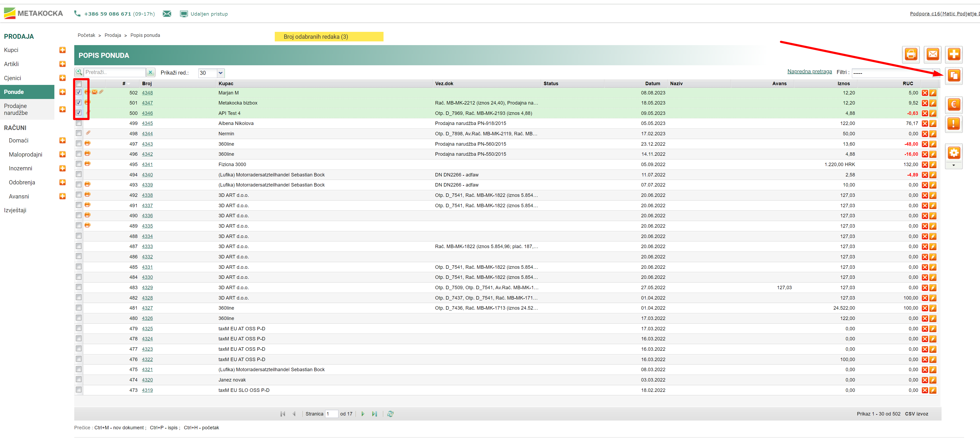Open Prikaži red. rows dropdown
The image size is (980, 446).
220,73
